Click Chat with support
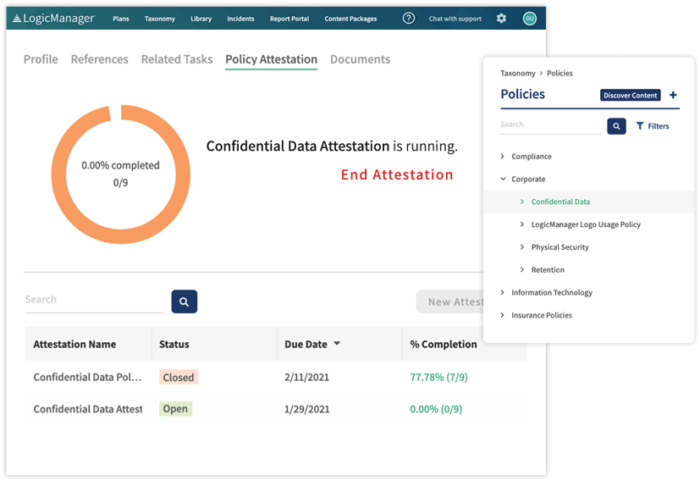 [455, 19]
